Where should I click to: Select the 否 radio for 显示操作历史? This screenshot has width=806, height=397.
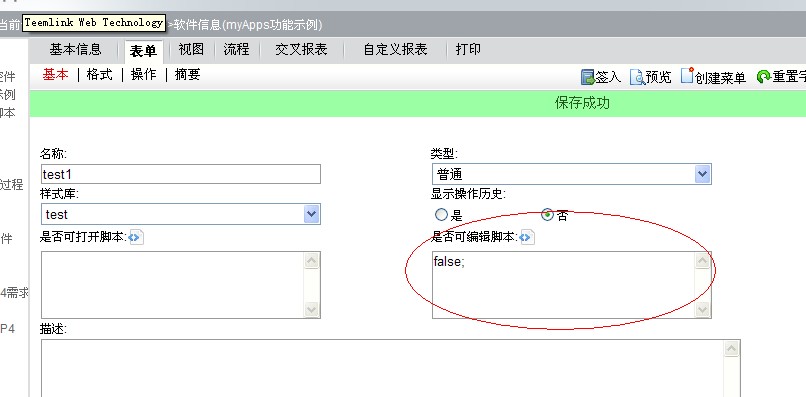pyautogui.click(x=547, y=214)
